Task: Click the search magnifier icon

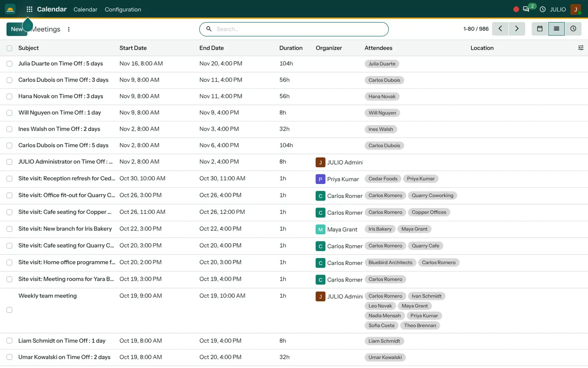Action: click(209, 29)
